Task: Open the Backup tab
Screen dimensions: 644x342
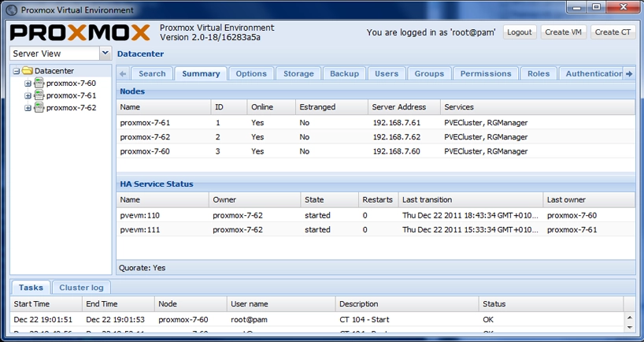Action: click(344, 73)
